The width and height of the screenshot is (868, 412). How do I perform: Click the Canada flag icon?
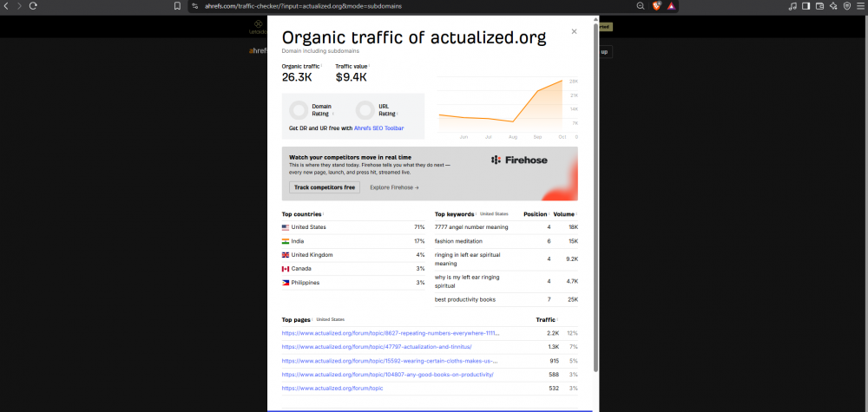(x=286, y=269)
